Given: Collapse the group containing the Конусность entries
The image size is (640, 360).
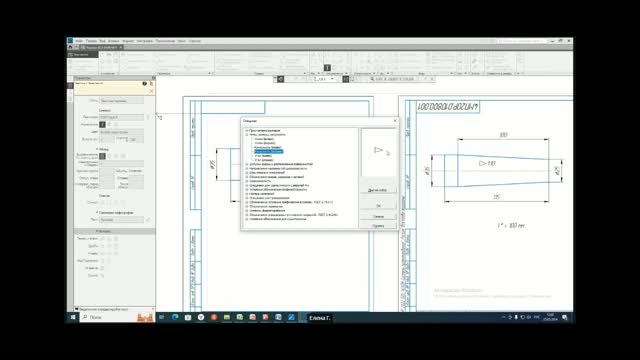Looking at the screenshot, I should pos(247,135).
